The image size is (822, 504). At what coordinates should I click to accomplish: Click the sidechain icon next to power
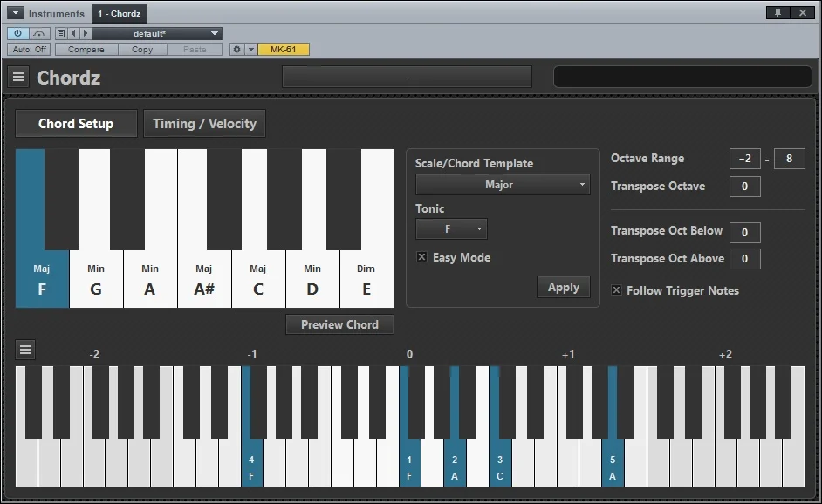tap(39, 33)
